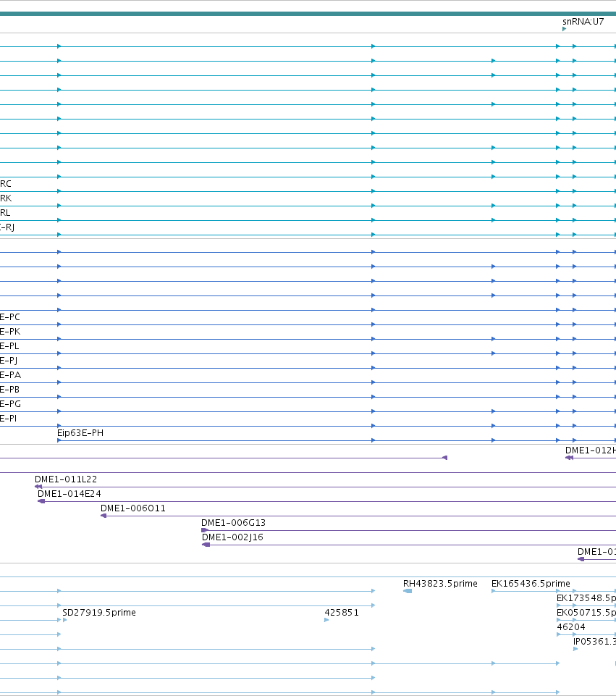Click the SD27919.5prime arrow feature
The width and height of the screenshot is (616, 696).
point(64,620)
